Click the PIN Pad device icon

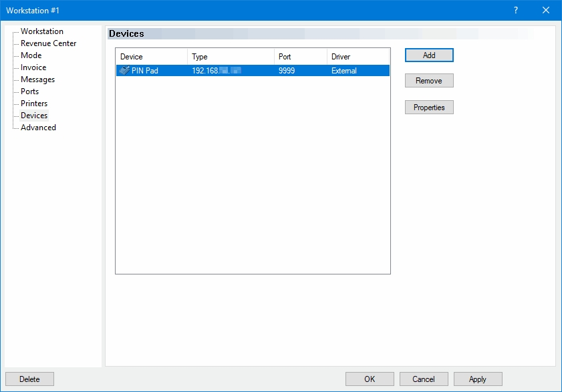124,71
